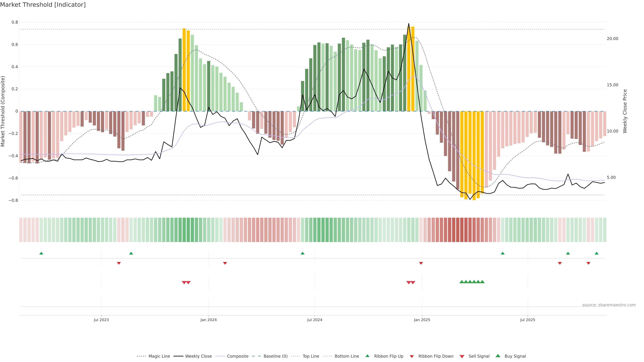Click the Ribbon Flip Down marker at Jan 2025

point(421,263)
